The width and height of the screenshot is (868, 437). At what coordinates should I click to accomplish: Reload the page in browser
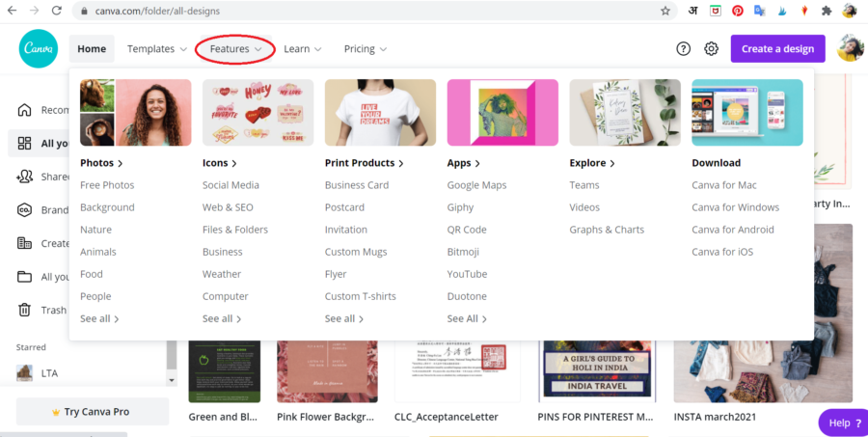pos(57,11)
